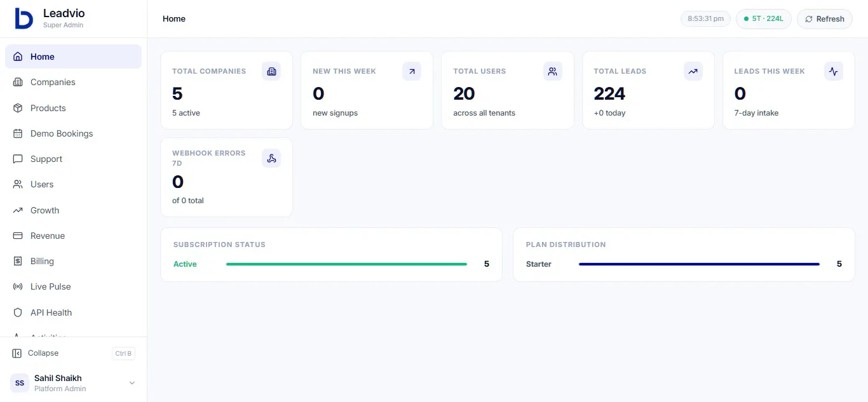This screenshot has width=868, height=402.
Task: Click the '5 active' text
Action: tap(186, 113)
